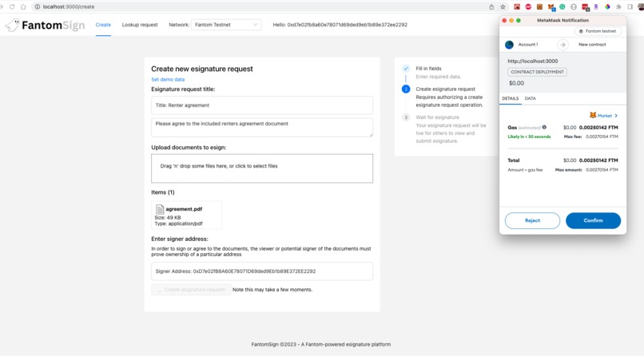Bookmark this page with star icon
The width and height of the screenshot is (644, 356).
[x=503, y=6]
